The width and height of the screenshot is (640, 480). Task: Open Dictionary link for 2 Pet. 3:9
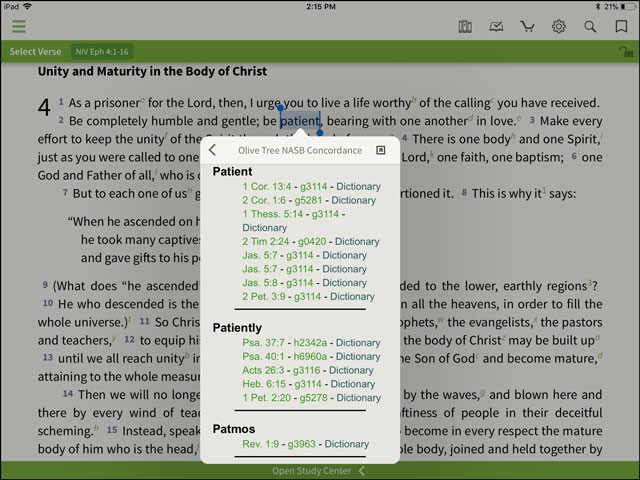point(352,296)
